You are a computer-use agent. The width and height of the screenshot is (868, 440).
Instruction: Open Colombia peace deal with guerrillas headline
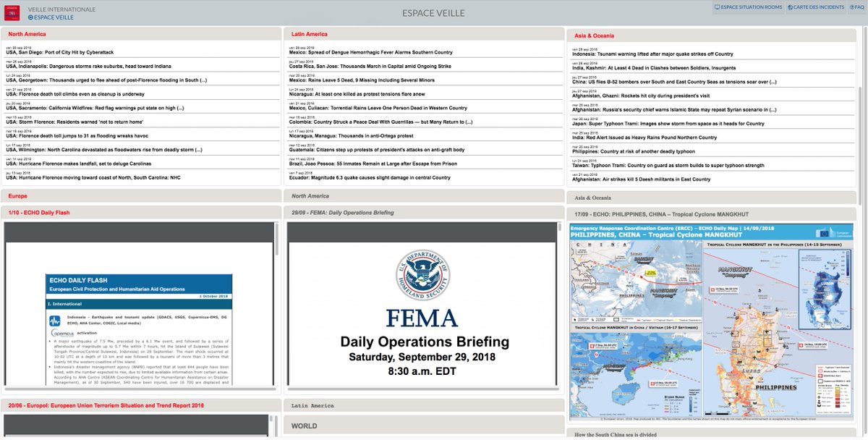point(381,122)
